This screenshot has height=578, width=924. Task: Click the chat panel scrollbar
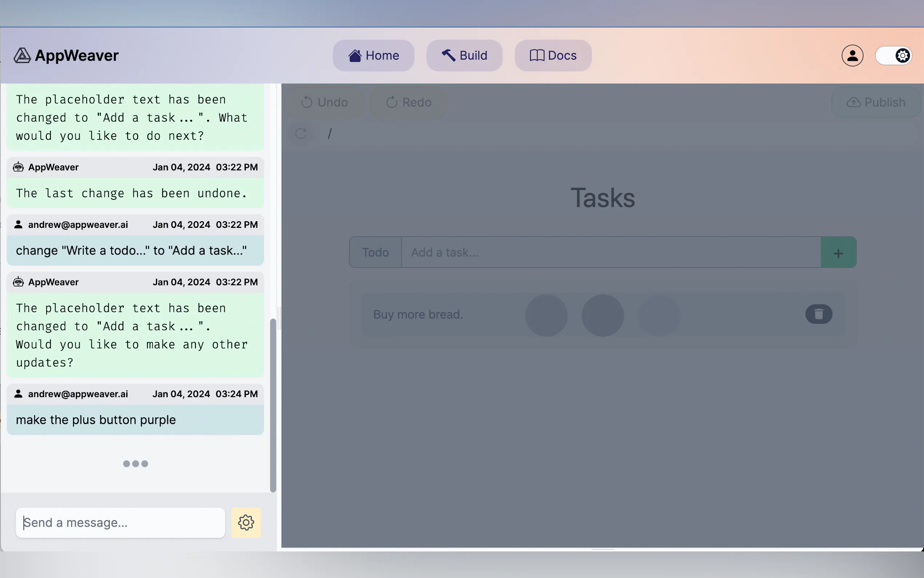pos(273,405)
